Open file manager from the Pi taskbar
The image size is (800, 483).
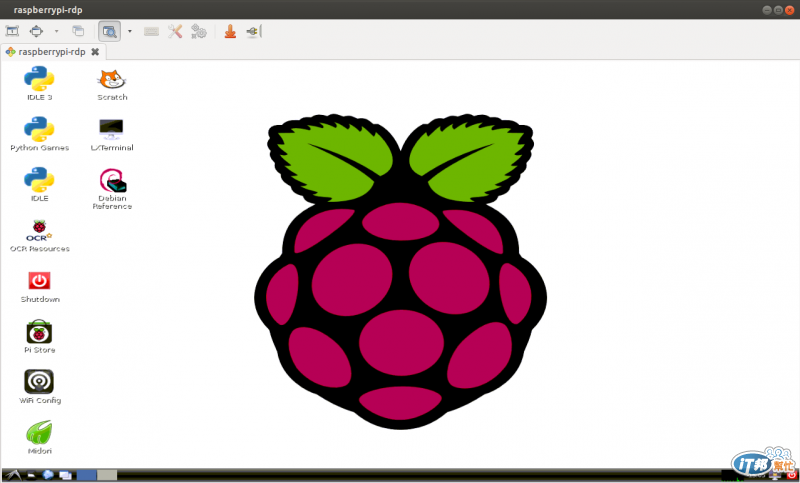pos(31,475)
